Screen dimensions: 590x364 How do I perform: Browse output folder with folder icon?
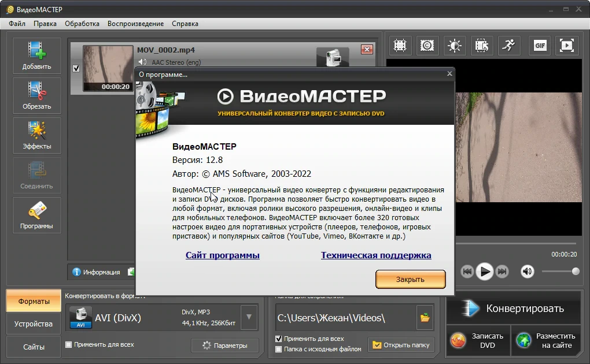tap(425, 317)
